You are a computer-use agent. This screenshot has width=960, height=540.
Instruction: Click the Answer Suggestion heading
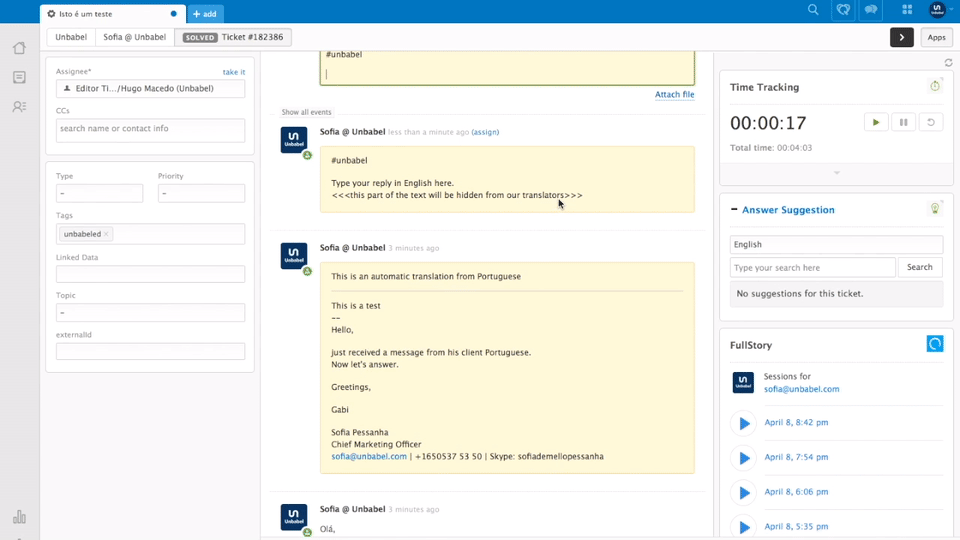point(788,210)
